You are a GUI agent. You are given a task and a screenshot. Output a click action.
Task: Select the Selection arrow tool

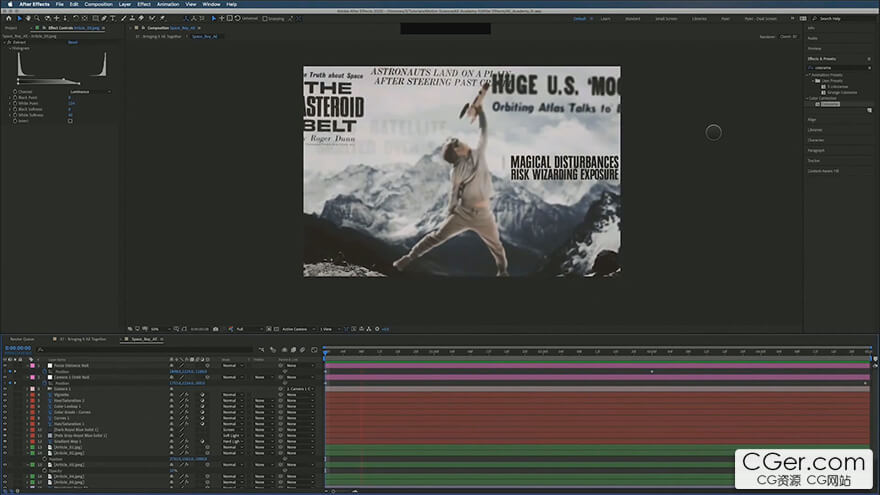click(x=19, y=19)
